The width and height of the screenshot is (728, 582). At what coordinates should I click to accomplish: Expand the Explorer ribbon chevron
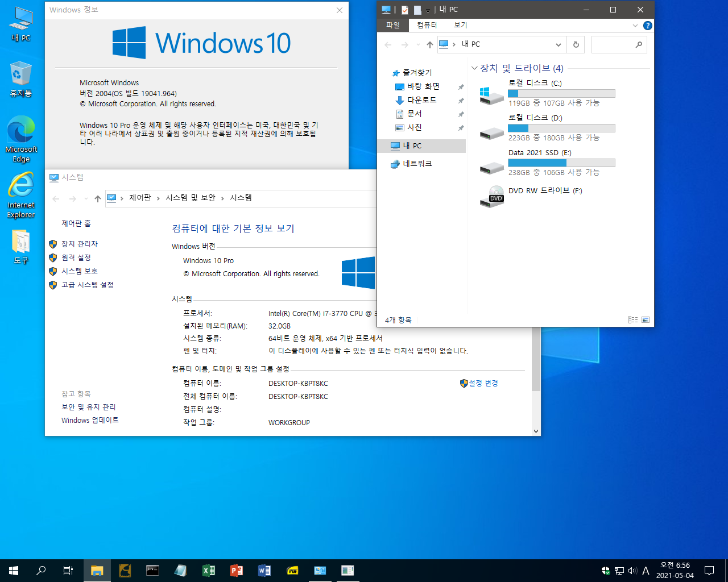click(x=635, y=26)
